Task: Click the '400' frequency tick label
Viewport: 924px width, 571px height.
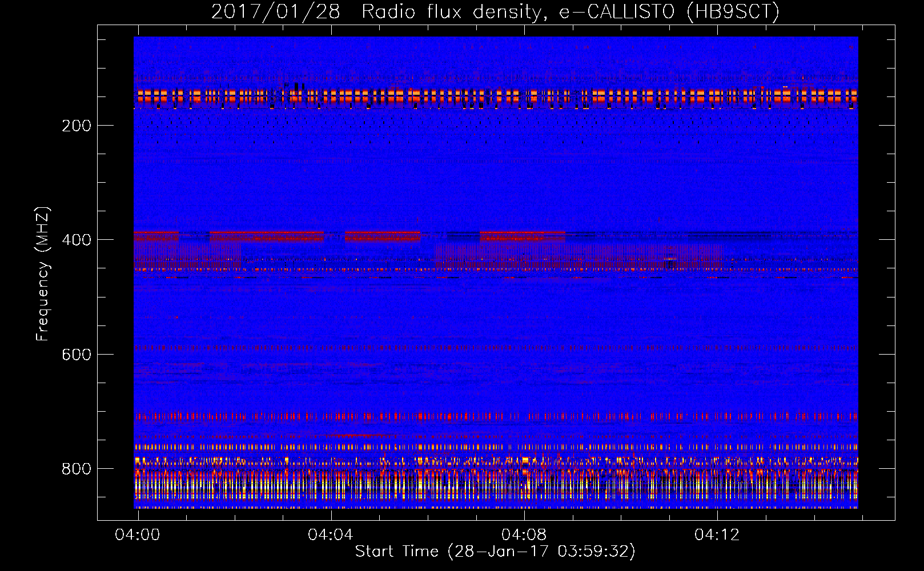Action: [77, 240]
